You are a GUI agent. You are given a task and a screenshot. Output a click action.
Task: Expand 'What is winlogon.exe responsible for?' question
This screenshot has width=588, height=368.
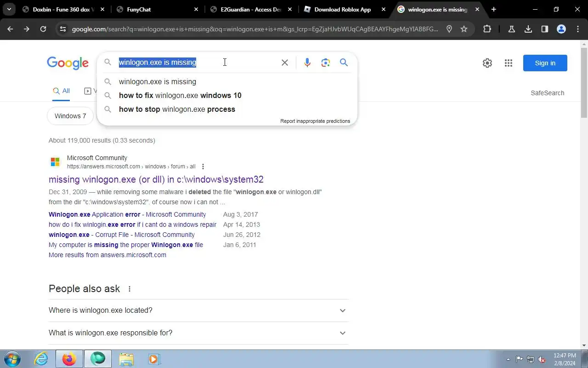coord(198,333)
